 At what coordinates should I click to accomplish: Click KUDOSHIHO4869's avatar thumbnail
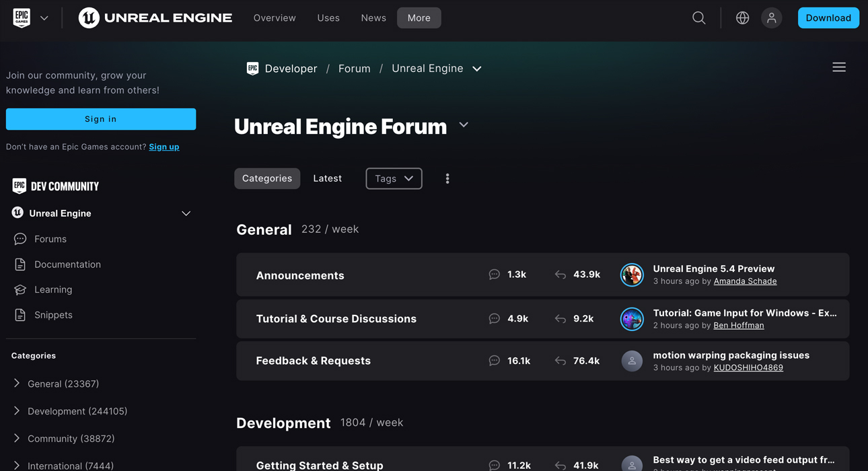(632, 361)
